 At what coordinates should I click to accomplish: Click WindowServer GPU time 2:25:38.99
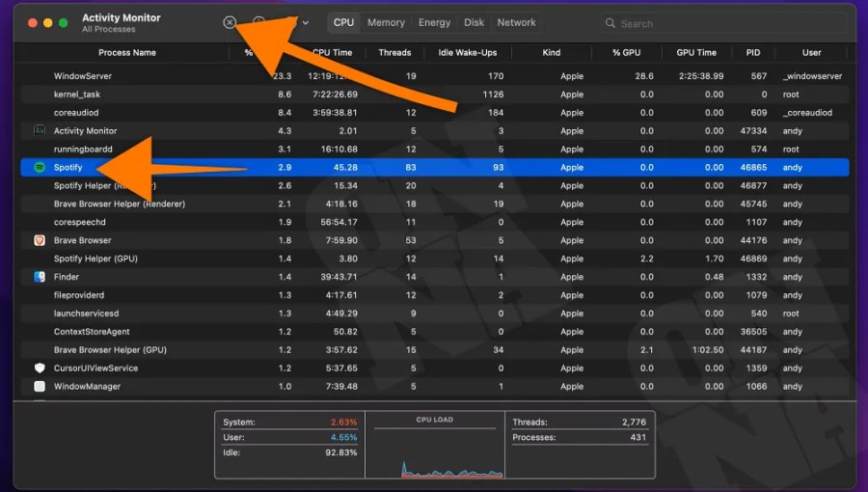701,76
